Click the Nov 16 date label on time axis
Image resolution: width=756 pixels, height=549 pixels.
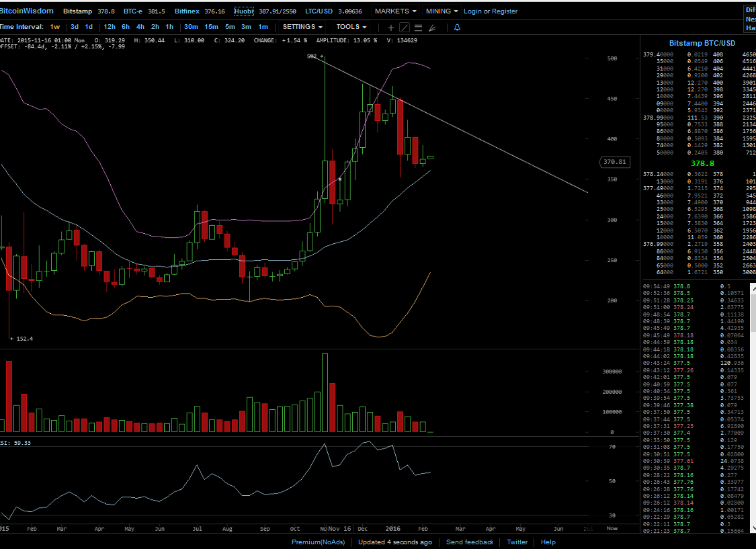tap(340, 529)
